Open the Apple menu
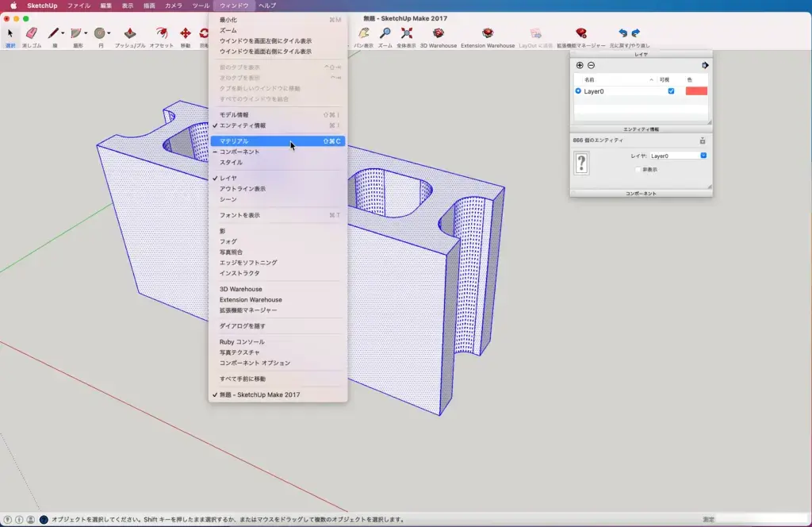This screenshot has height=527, width=812. point(13,6)
